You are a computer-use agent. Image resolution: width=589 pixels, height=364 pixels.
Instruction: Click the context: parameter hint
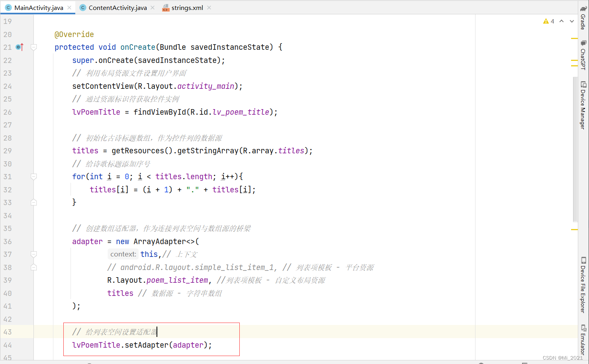[x=123, y=254]
